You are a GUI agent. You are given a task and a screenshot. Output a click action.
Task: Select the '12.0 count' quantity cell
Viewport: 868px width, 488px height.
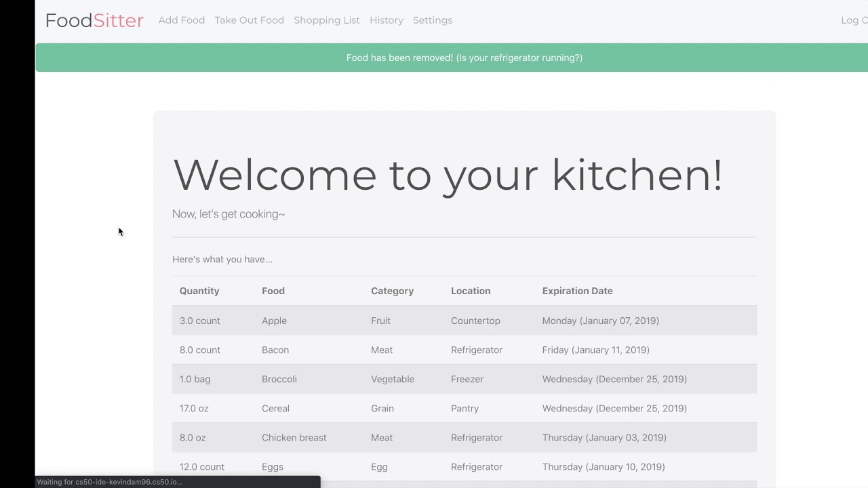pos(202,466)
